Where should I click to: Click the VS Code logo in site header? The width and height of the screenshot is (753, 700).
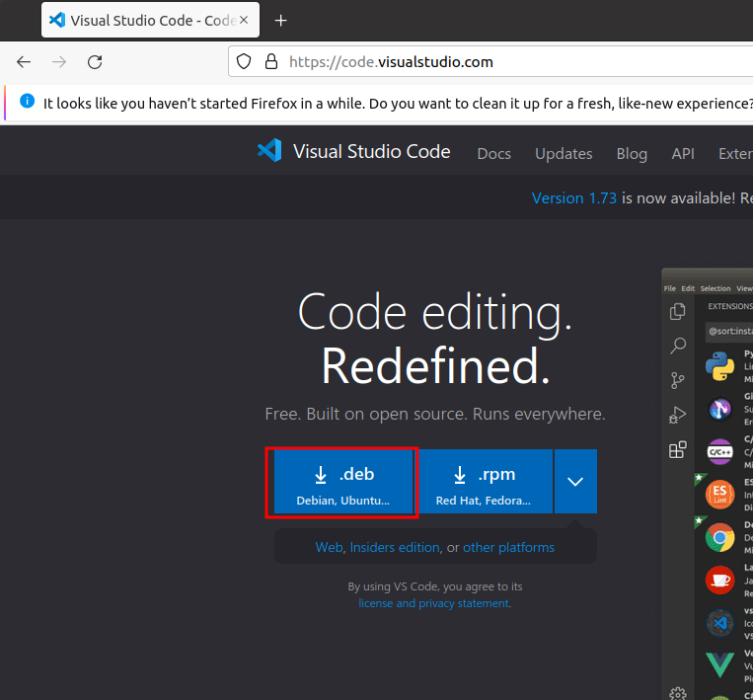[x=269, y=150]
